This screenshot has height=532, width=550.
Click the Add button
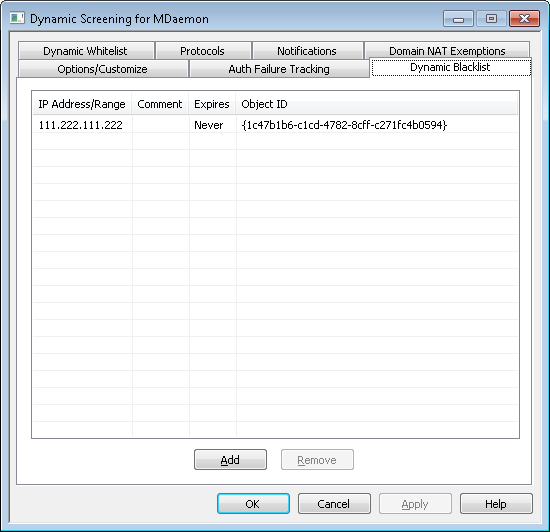230,459
